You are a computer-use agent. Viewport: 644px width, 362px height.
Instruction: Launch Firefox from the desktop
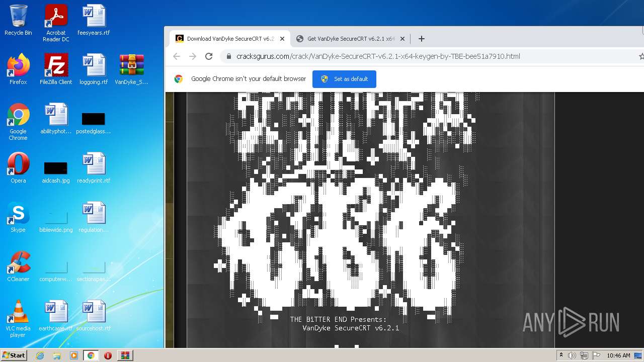point(18,69)
